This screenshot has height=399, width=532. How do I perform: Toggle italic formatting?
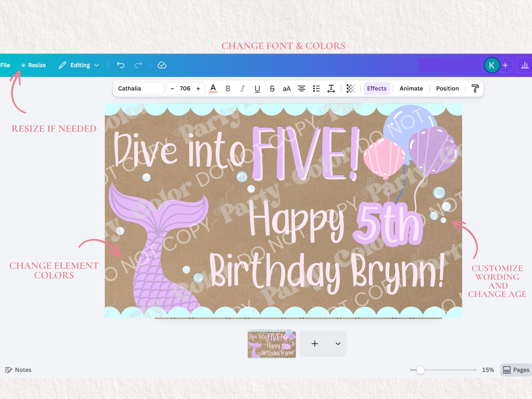[242, 88]
